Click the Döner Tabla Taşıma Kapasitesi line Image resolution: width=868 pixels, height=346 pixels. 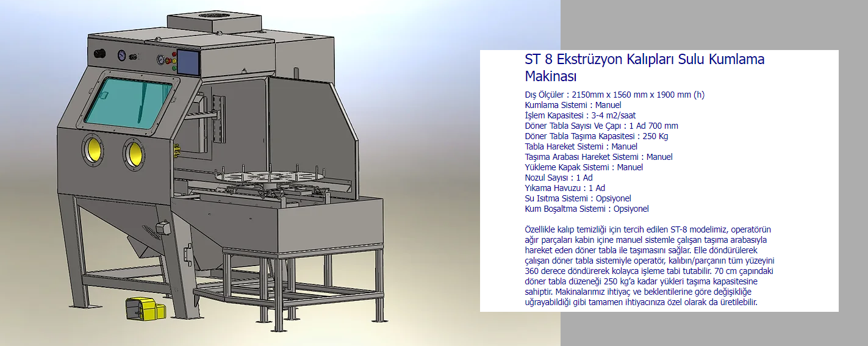[x=596, y=136]
